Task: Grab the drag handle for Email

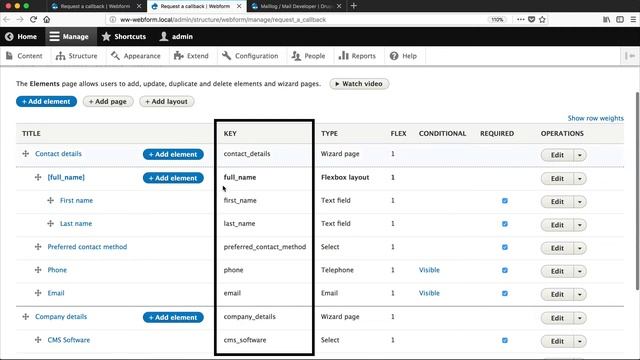Action: click(x=38, y=293)
